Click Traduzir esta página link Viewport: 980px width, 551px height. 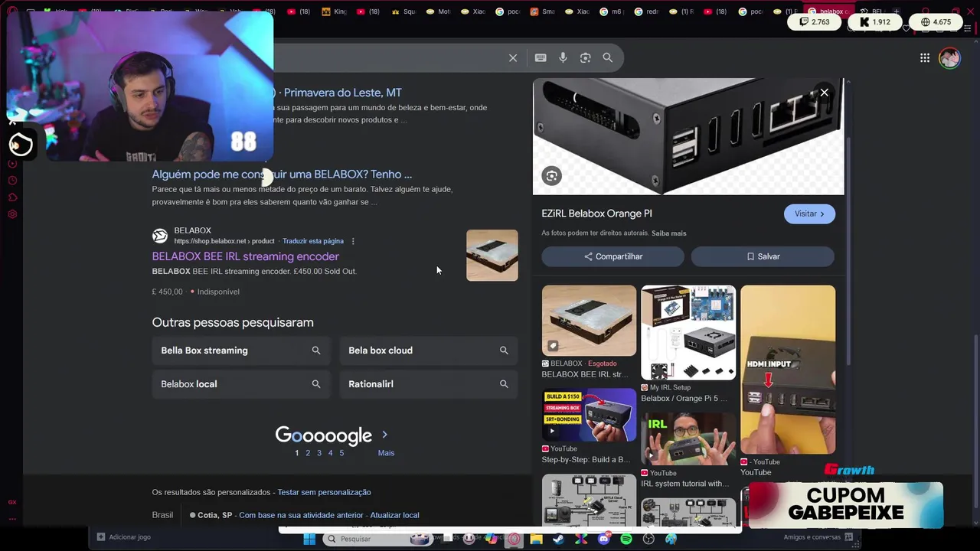313,241
